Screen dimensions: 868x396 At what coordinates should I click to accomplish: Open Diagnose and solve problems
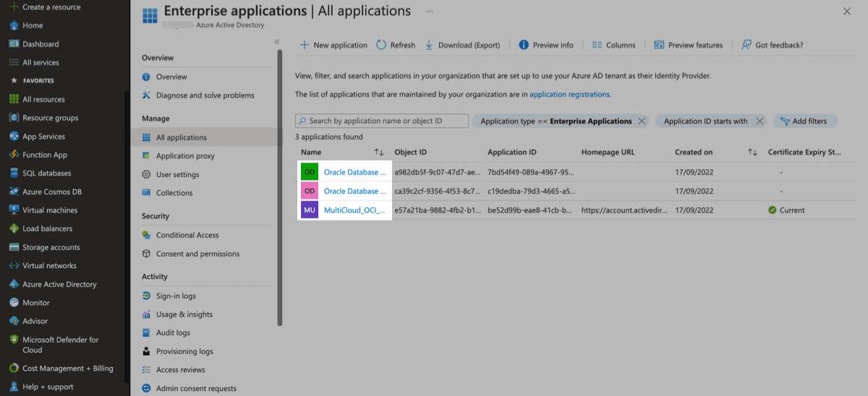point(205,95)
